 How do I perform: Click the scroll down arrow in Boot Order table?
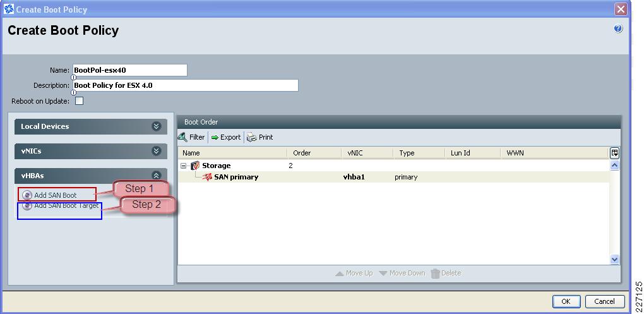tap(614, 259)
